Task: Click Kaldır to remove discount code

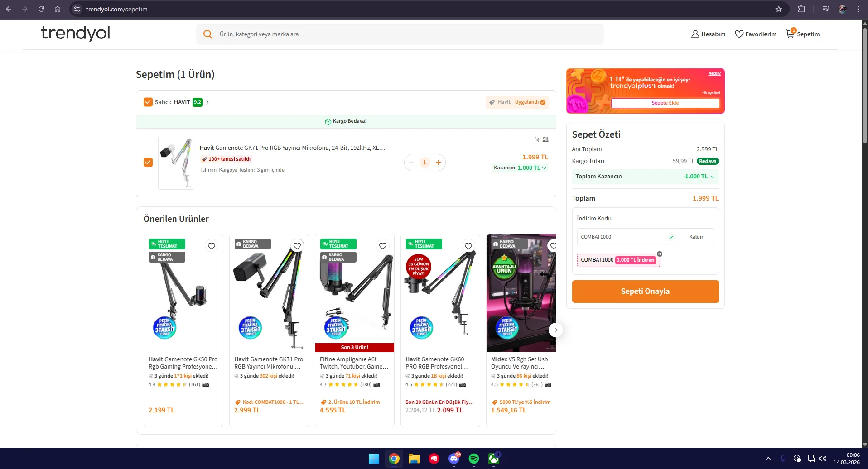Action: click(x=696, y=237)
